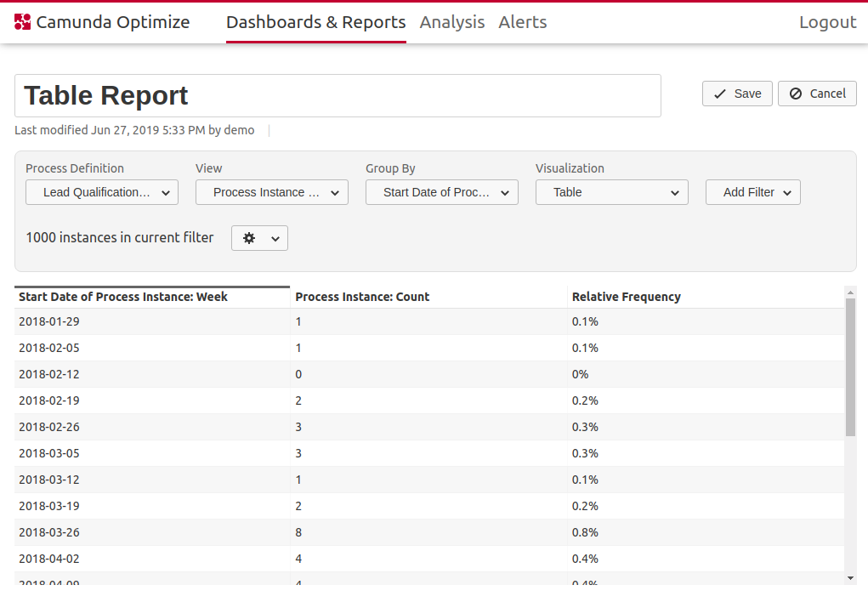The width and height of the screenshot is (868, 602).
Task: Click the checkmark icon on Save
Action: 720,94
